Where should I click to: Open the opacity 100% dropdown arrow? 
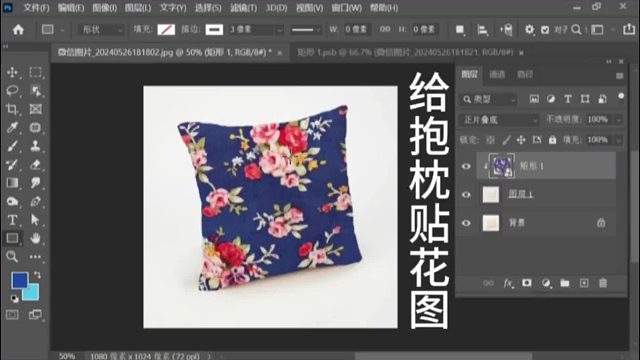pyautogui.click(x=619, y=120)
